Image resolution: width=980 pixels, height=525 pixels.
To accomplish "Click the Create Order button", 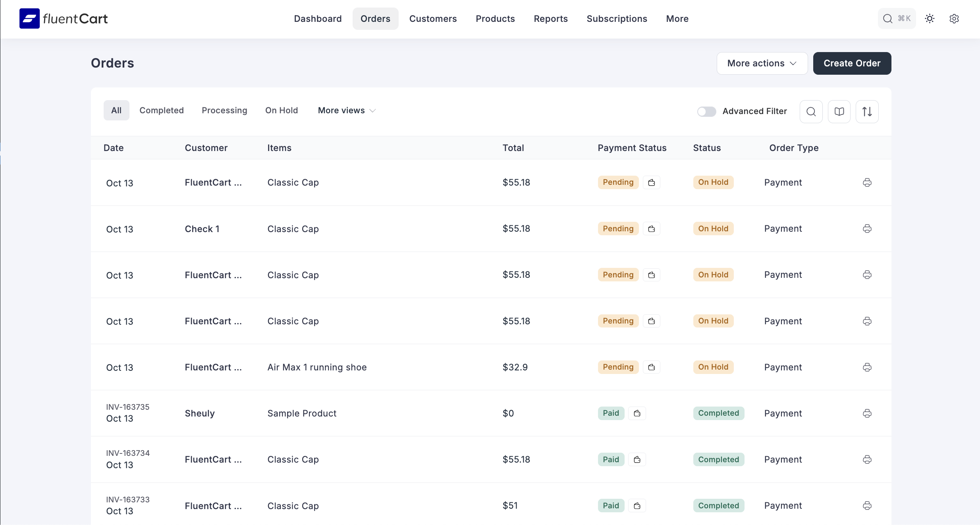I will point(852,63).
